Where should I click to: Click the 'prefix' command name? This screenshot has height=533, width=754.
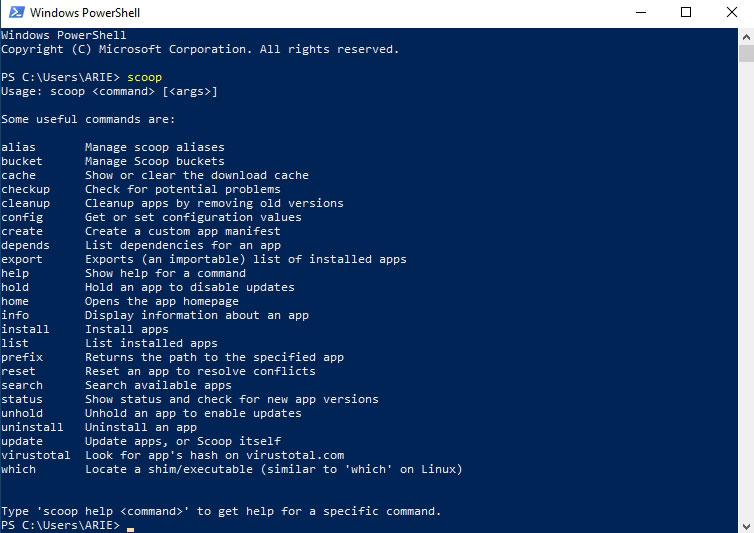pos(22,357)
